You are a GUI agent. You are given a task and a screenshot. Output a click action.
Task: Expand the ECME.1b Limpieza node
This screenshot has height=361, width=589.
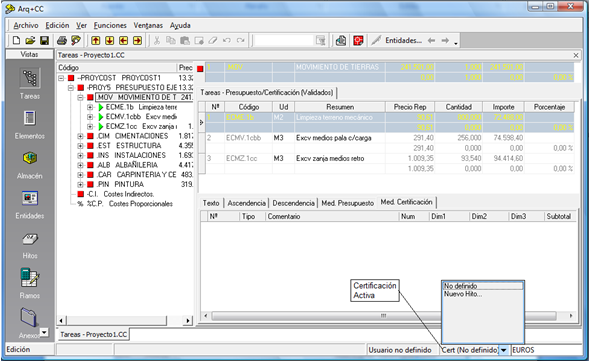[x=90, y=107]
